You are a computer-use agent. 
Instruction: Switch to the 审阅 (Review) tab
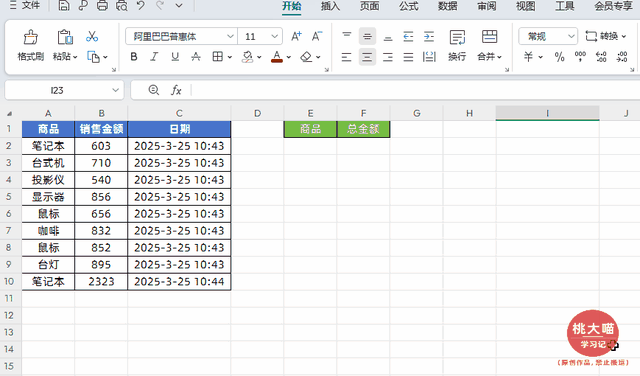487,6
